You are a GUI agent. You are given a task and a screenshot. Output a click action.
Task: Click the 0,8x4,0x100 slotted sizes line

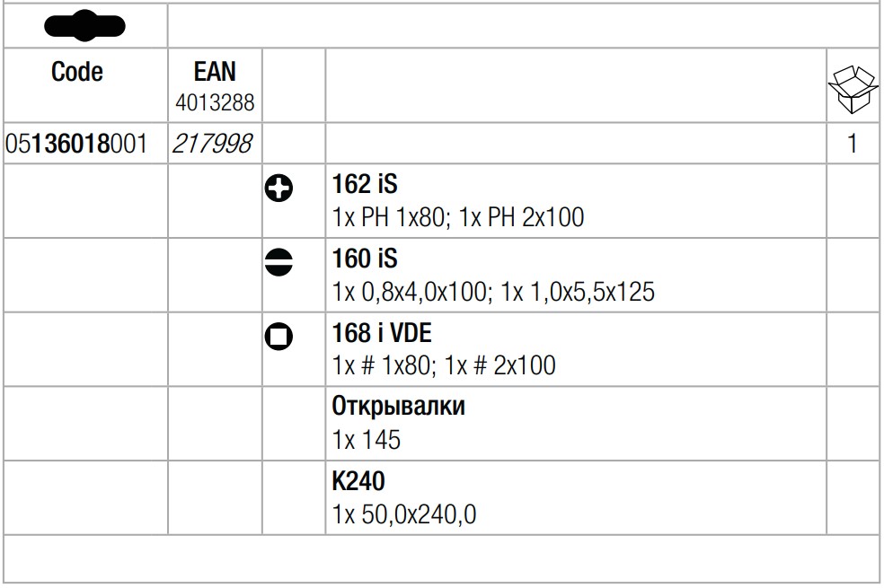(x=493, y=292)
